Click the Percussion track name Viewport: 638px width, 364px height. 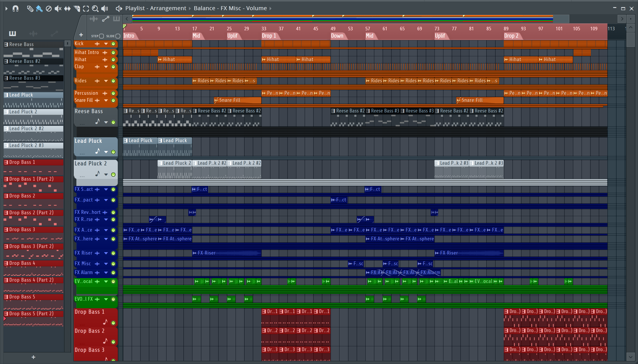pos(86,93)
